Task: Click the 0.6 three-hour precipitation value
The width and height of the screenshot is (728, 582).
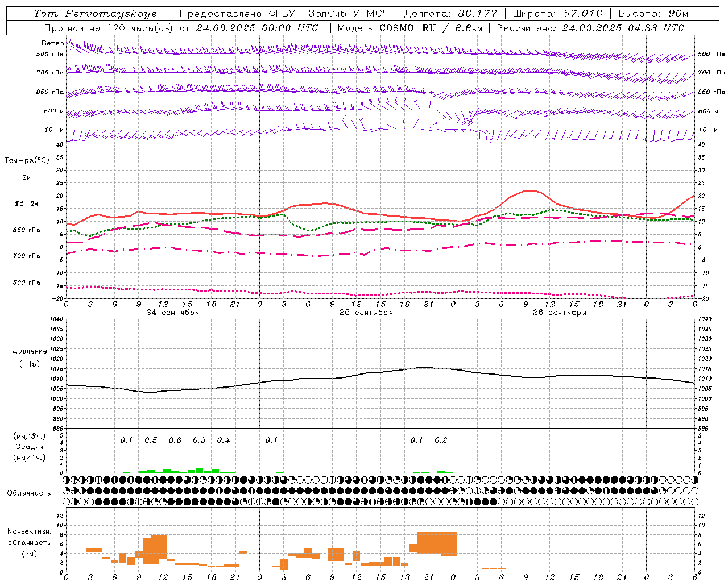Action: 175,440
